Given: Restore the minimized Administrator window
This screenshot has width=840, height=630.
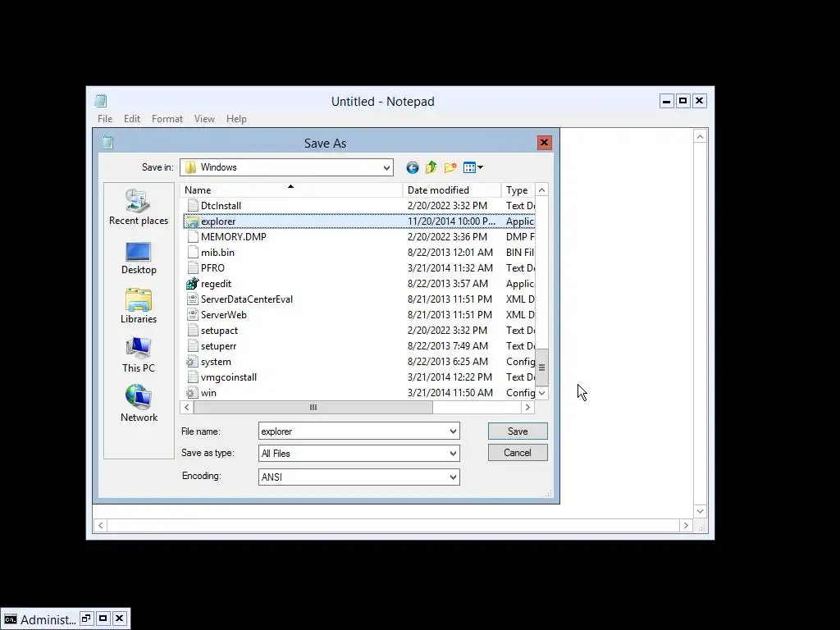Looking at the screenshot, I should click(86, 619).
